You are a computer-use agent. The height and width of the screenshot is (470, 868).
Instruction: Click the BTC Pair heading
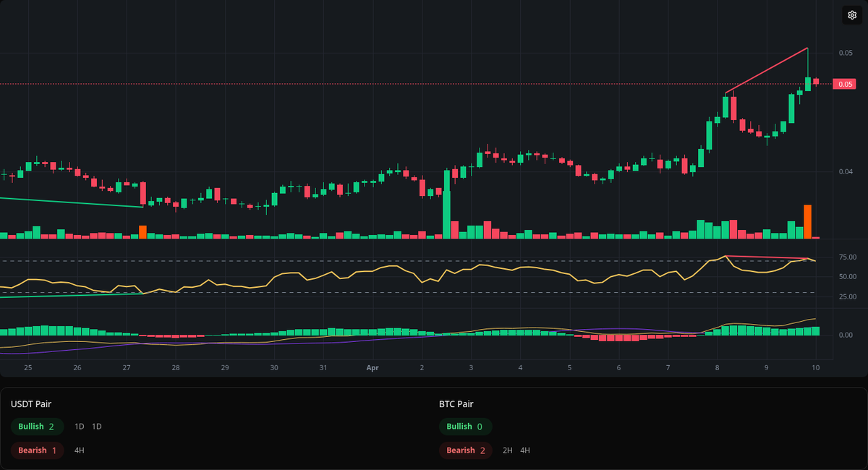pos(456,404)
